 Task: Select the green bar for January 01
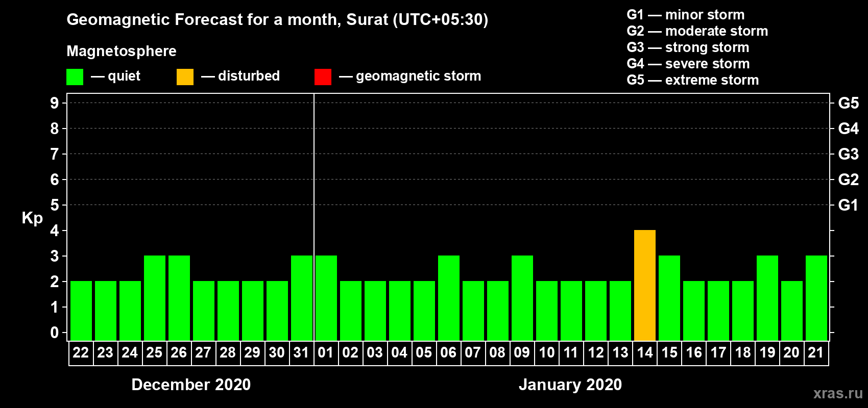pos(326,298)
